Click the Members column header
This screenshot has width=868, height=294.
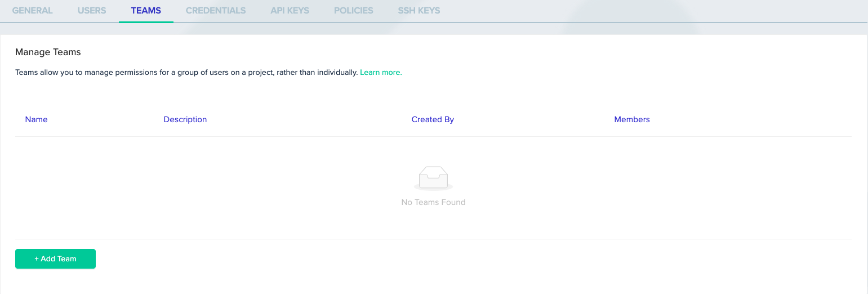pos(632,119)
